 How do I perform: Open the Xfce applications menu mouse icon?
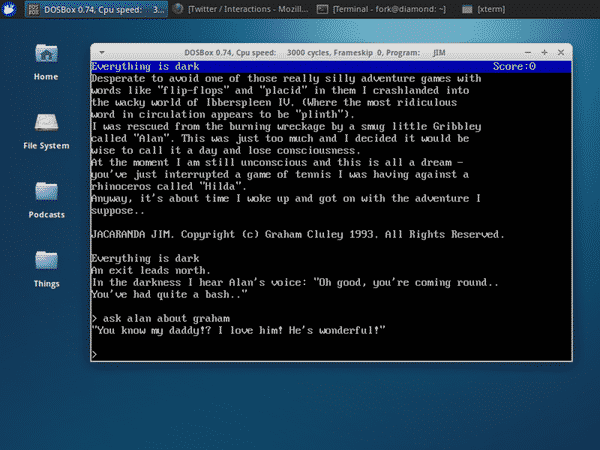click(9, 9)
